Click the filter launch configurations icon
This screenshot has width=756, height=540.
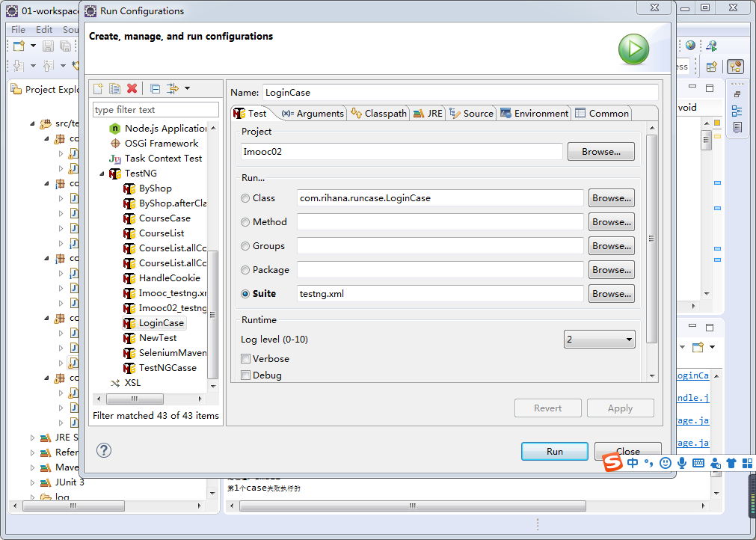(x=172, y=88)
